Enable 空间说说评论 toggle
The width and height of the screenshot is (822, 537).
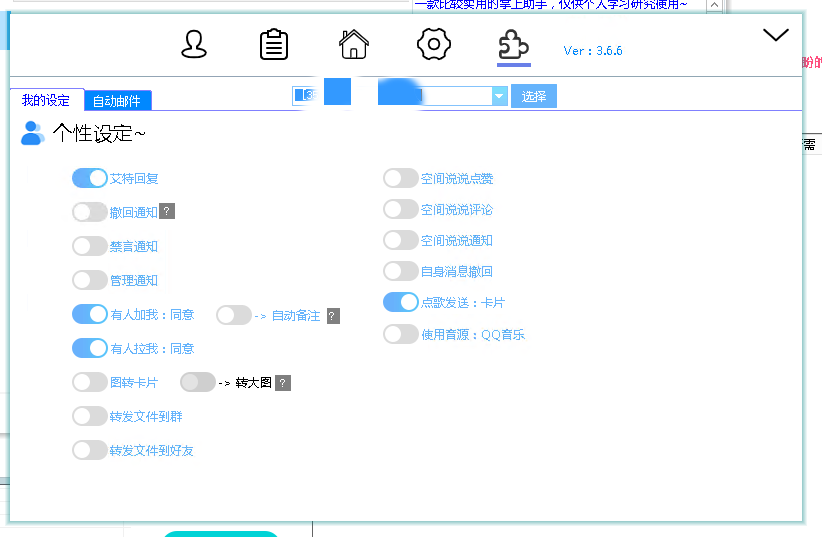(x=401, y=209)
